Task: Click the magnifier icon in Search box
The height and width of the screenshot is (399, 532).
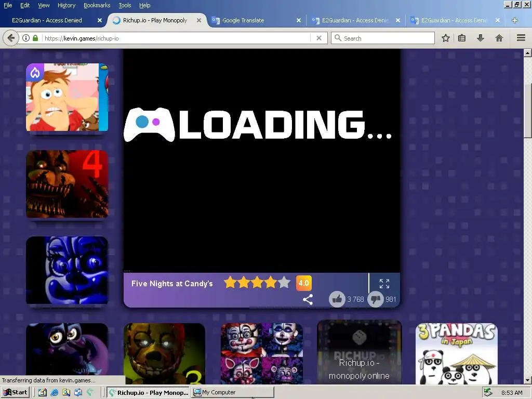Action: click(x=338, y=38)
